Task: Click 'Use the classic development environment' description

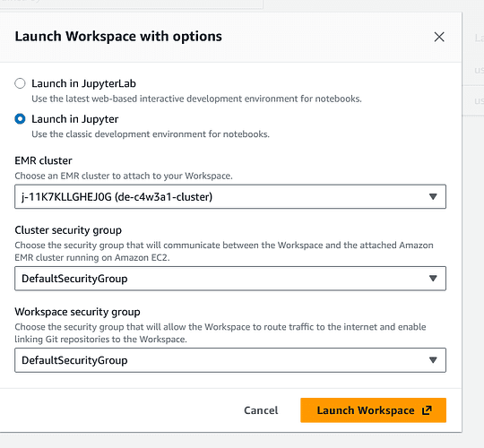Action: point(151,134)
